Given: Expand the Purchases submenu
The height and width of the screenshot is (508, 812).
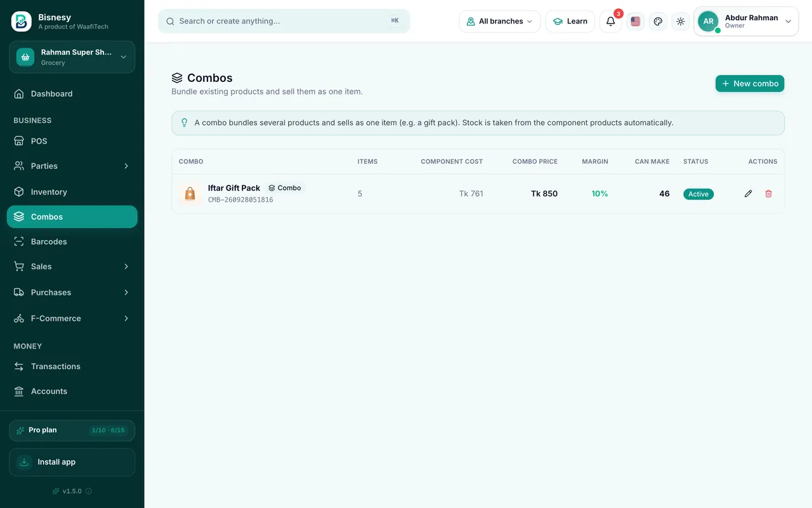Looking at the screenshot, I should [72, 292].
